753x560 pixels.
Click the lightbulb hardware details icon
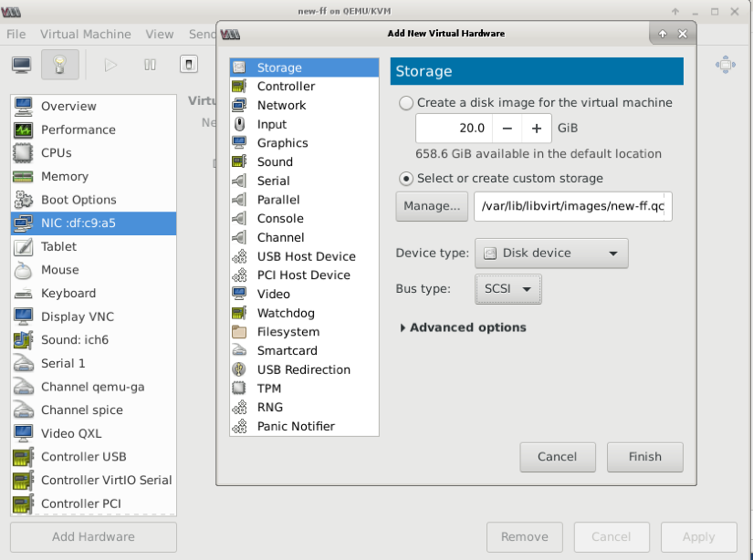click(x=60, y=65)
